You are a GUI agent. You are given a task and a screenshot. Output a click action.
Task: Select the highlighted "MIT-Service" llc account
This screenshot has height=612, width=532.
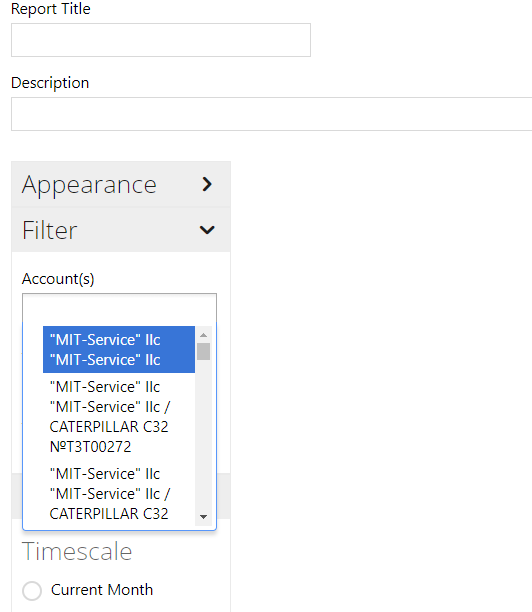(119, 349)
